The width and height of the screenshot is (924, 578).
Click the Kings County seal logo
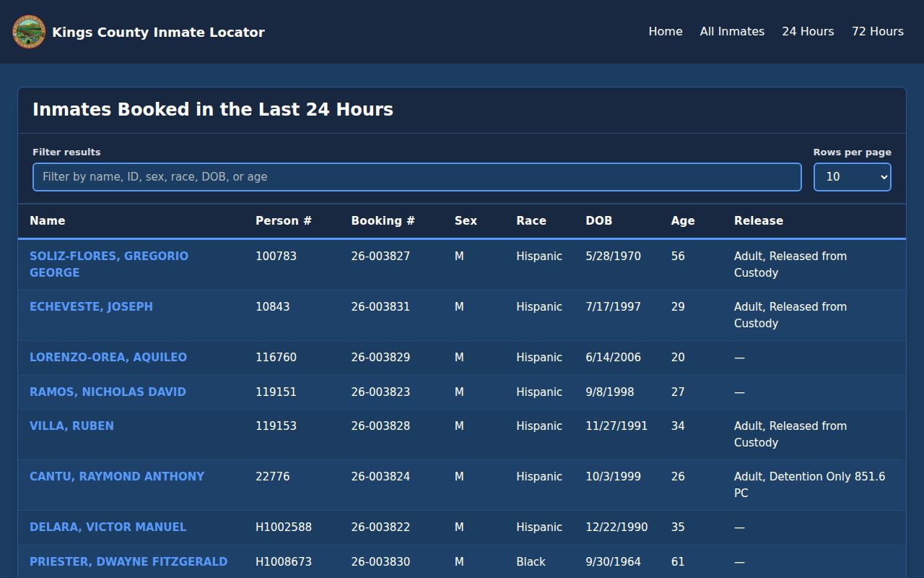(29, 32)
